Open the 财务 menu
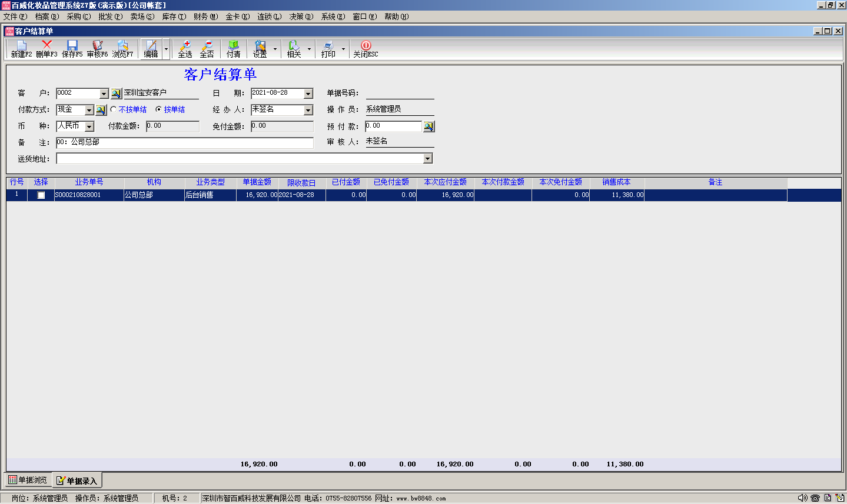Image resolution: width=847 pixels, height=504 pixels. pos(205,16)
